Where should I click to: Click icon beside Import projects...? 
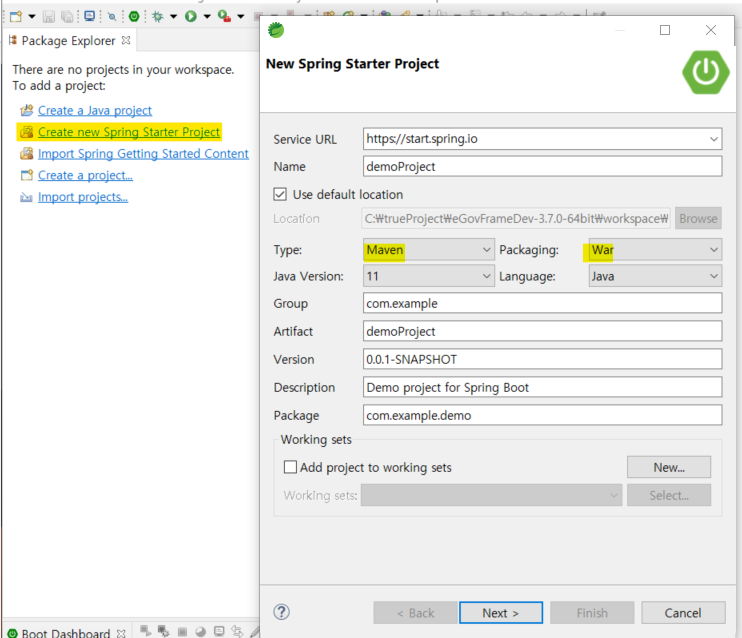point(26,197)
